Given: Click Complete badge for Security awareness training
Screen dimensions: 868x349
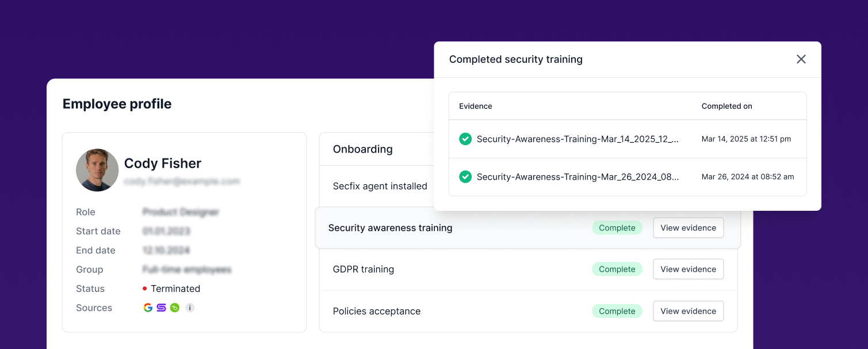Looking at the screenshot, I should 617,227.
